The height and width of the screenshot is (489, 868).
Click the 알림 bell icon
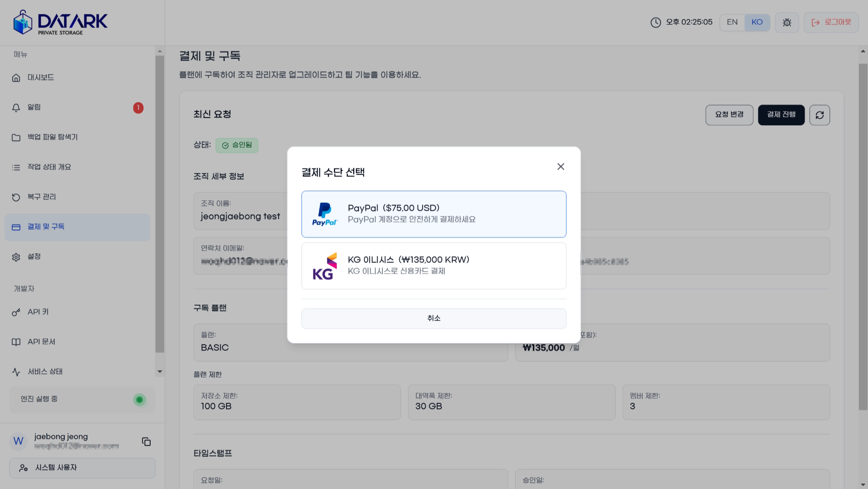pos(16,108)
